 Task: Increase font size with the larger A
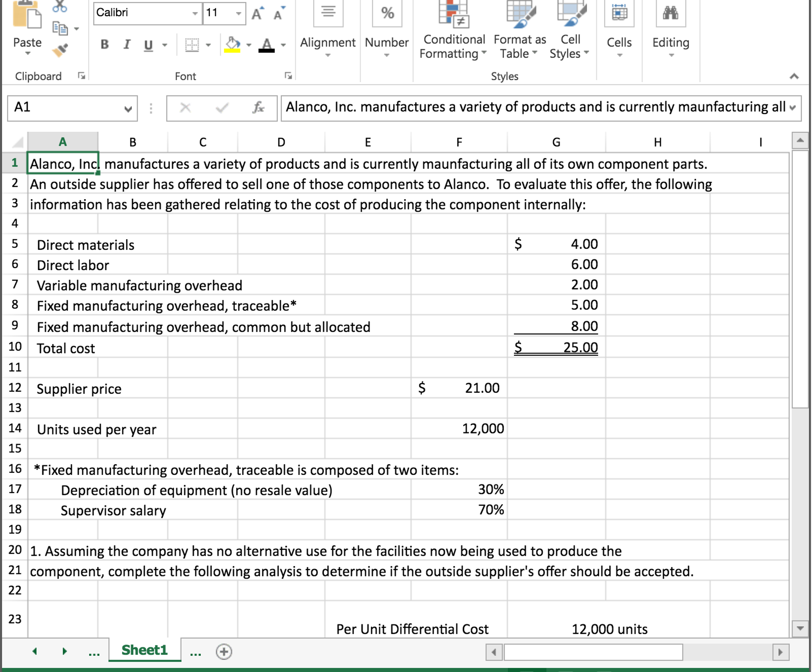tap(258, 13)
